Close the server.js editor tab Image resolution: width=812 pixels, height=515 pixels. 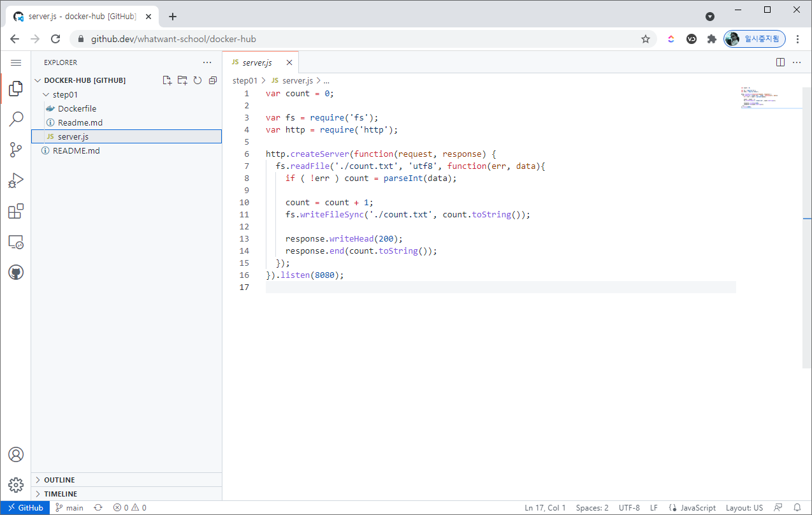pos(289,62)
